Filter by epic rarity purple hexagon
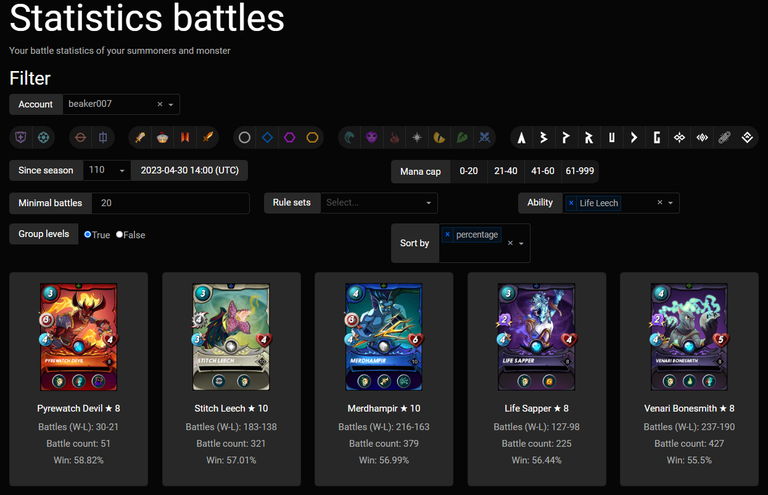 click(289, 138)
